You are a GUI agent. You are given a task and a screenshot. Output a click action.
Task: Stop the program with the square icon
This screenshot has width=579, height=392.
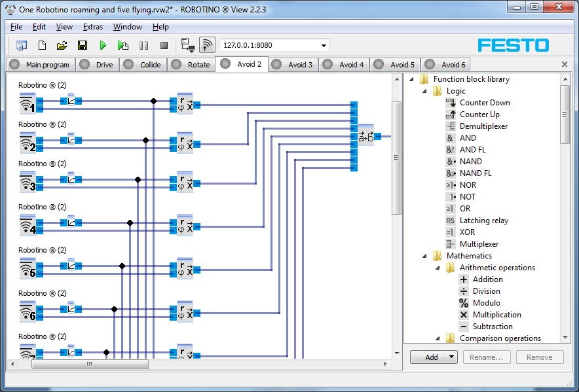(x=164, y=45)
